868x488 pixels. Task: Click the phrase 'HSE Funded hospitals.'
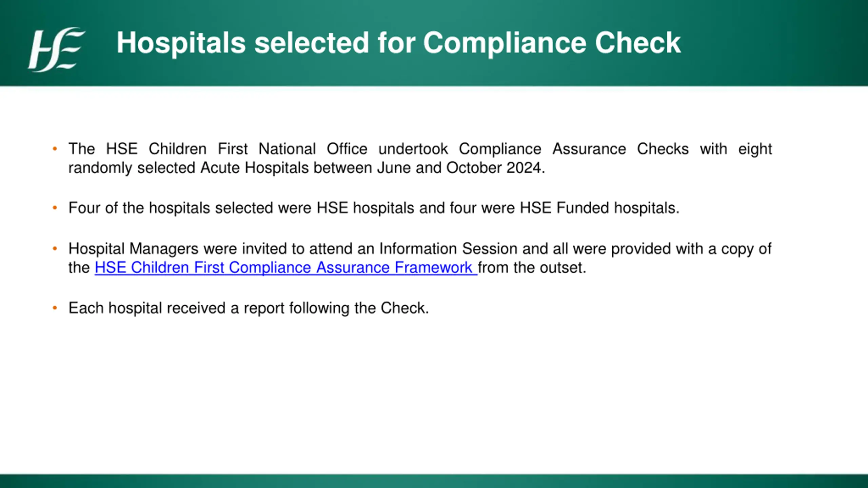coord(600,208)
